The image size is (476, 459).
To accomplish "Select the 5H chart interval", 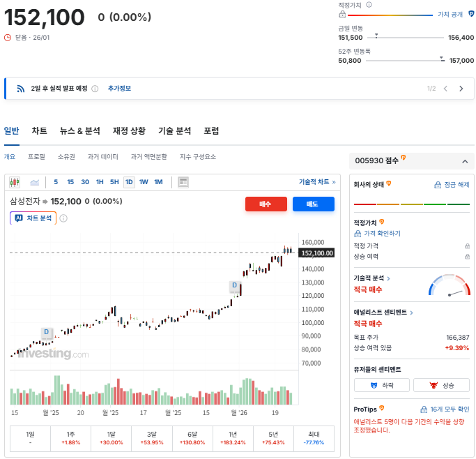I will [x=114, y=182].
